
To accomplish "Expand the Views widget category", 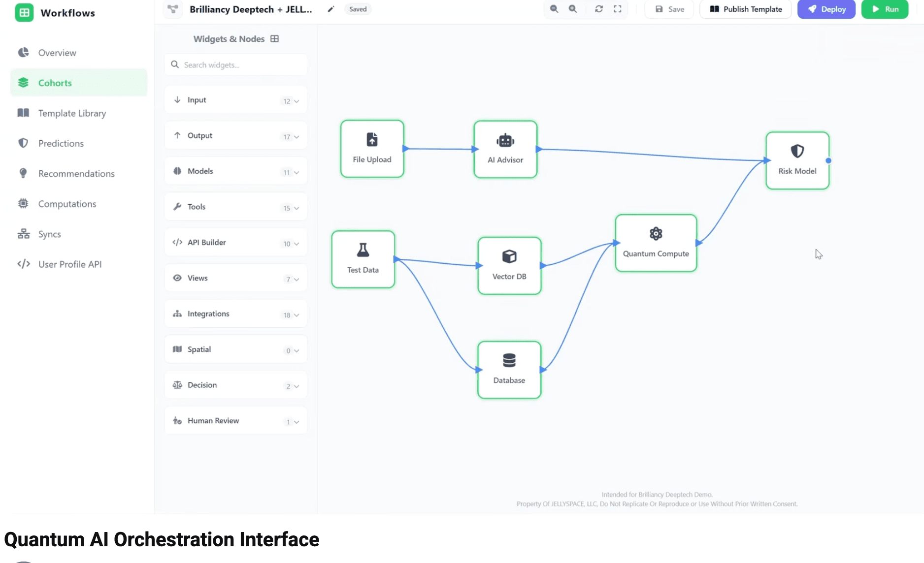I will point(236,279).
